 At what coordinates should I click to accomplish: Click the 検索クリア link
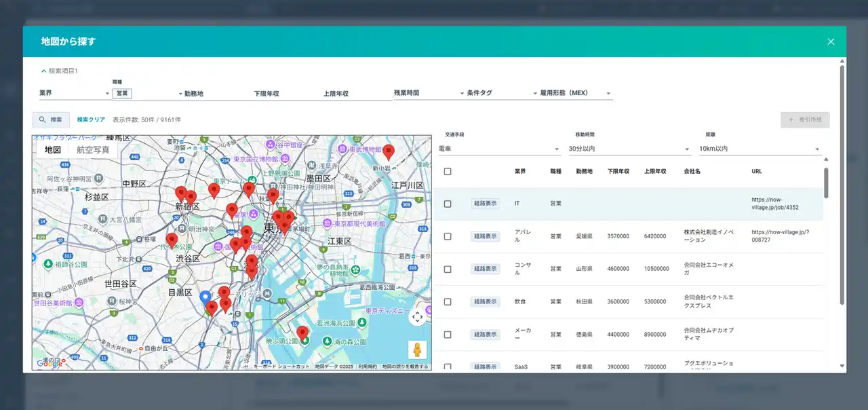(x=91, y=119)
